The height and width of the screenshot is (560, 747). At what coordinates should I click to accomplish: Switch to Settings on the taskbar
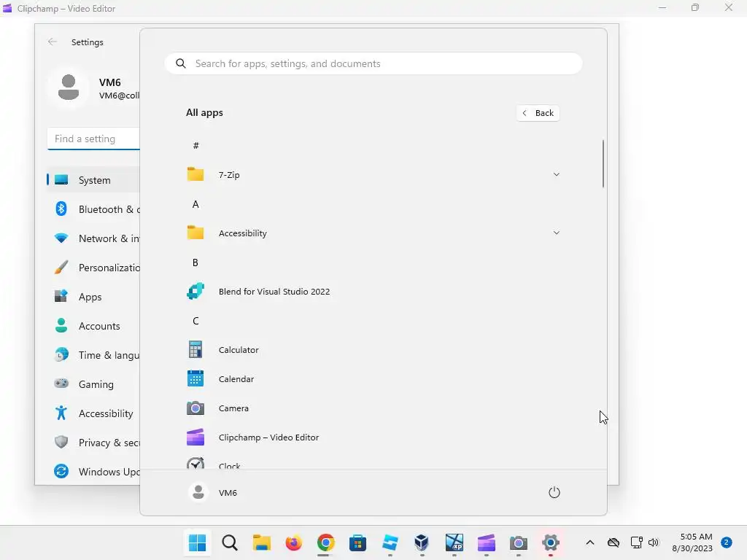[x=550, y=542]
